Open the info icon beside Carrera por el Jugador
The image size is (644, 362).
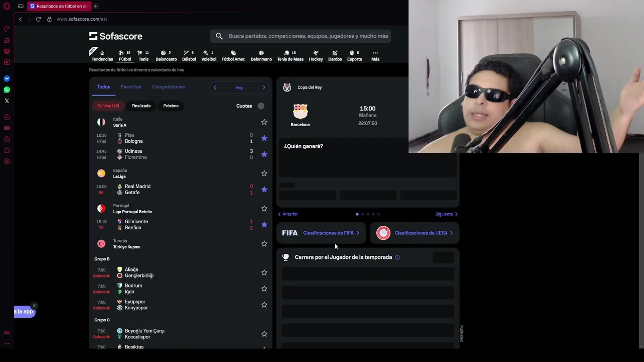coord(397,257)
